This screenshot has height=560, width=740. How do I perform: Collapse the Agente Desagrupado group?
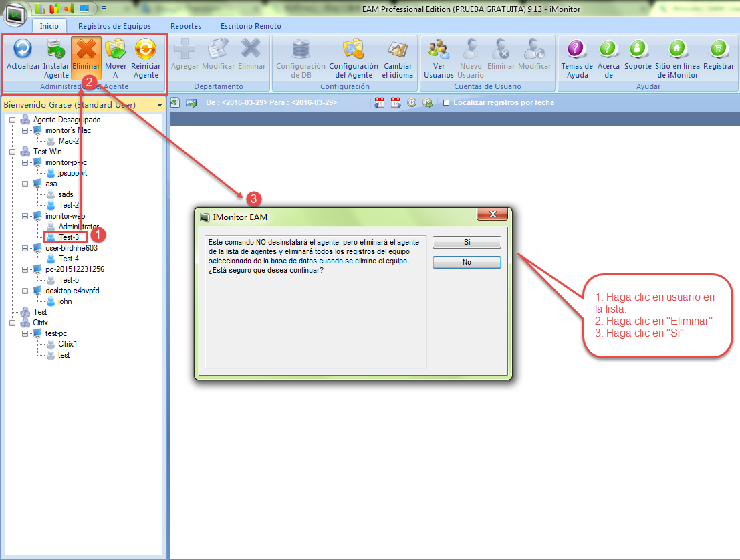point(13,120)
